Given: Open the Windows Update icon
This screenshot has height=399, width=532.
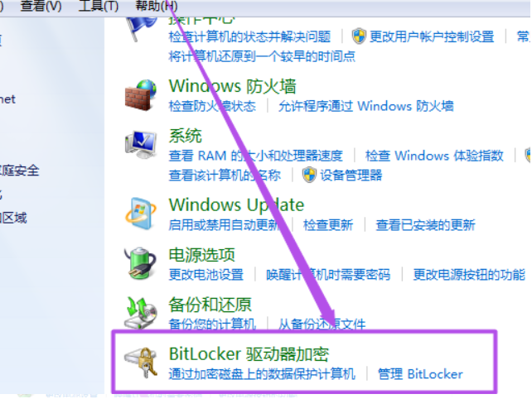Looking at the screenshot, I should tap(141, 214).
